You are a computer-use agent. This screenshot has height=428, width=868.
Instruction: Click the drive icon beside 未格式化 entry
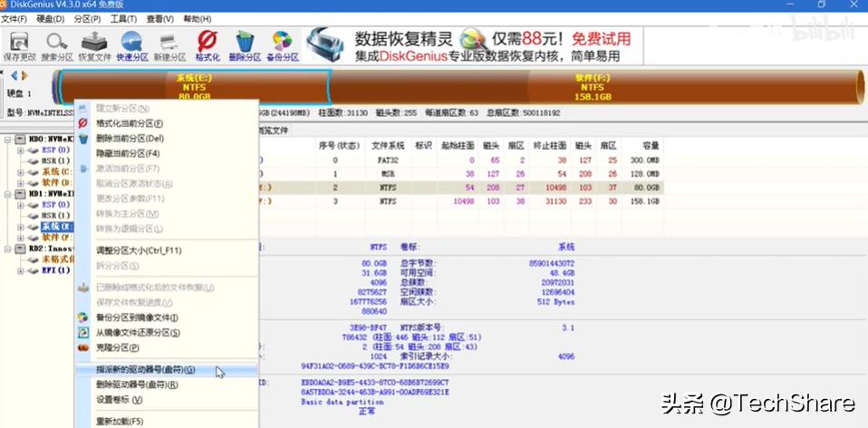point(34,260)
